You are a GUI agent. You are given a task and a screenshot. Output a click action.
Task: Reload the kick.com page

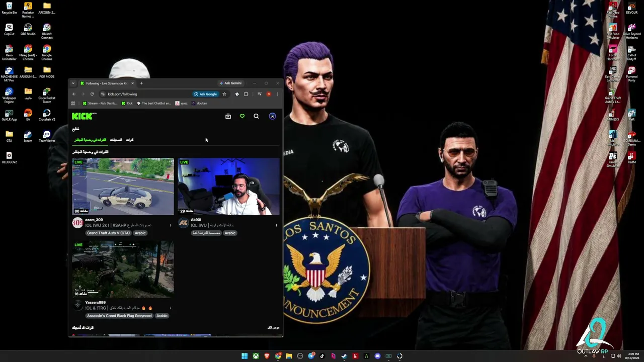(x=92, y=94)
